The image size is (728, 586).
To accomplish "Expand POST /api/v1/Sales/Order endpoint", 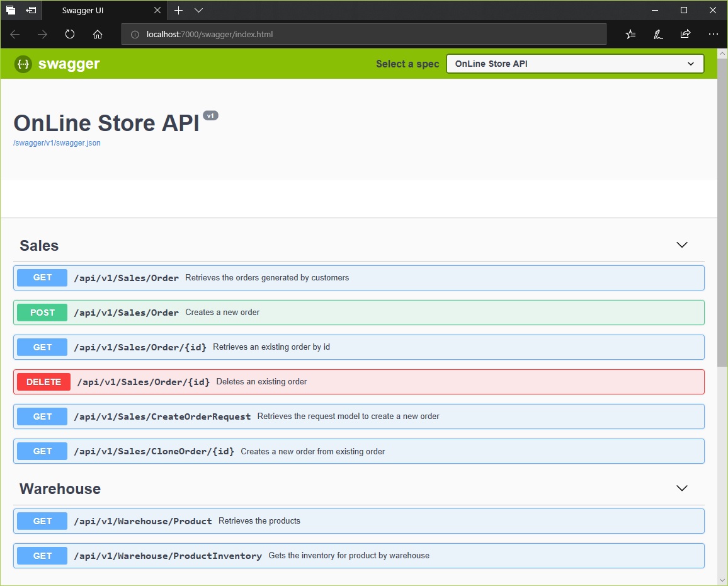I will click(x=358, y=313).
